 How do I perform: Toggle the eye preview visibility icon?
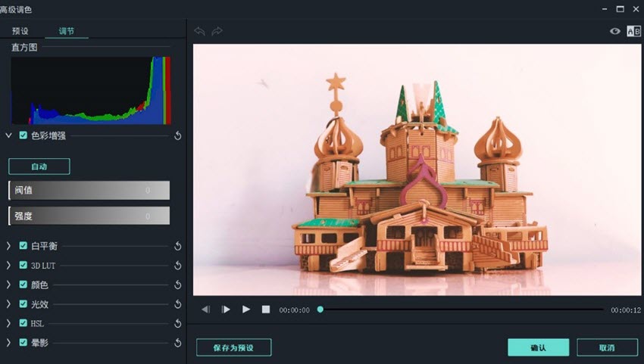point(615,31)
